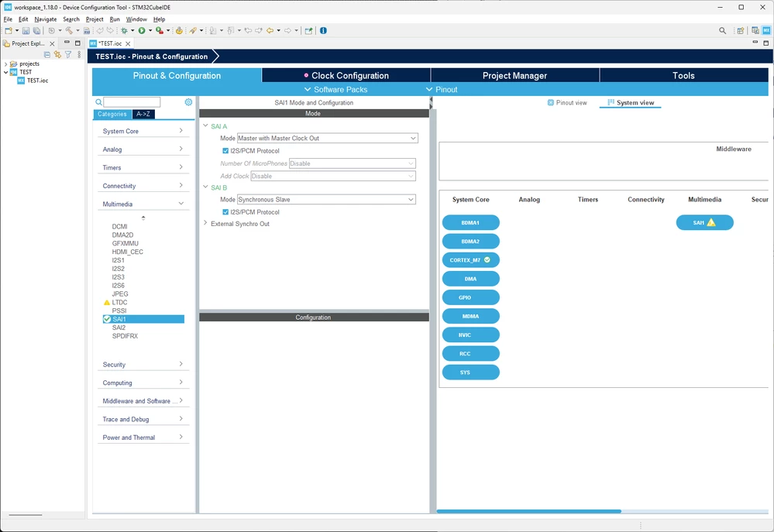Image resolution: width=774 pixels, height=532 pixels.
Task: Open the Window menu
Action: (x=136, y=19)
